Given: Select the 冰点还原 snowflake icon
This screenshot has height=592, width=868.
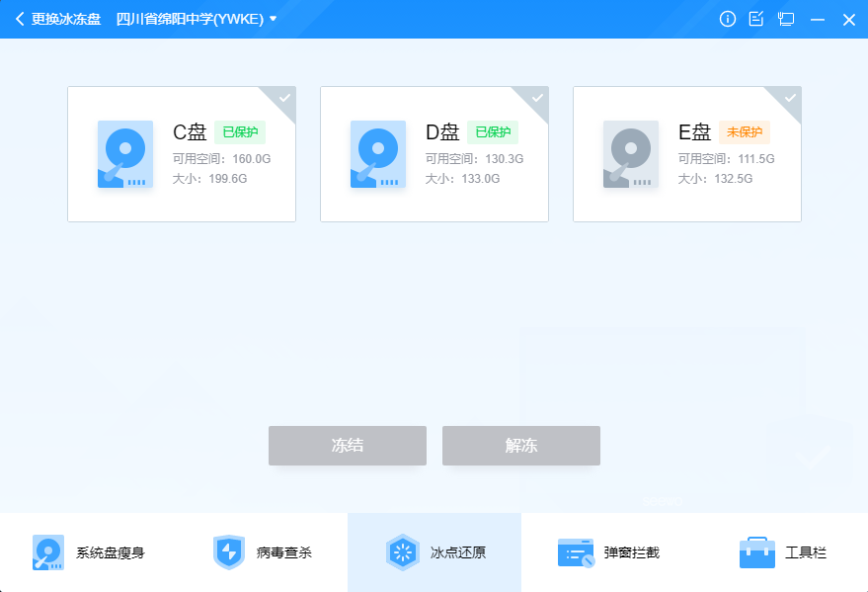Looking at the screenshot, I should [x=403, y=552].
